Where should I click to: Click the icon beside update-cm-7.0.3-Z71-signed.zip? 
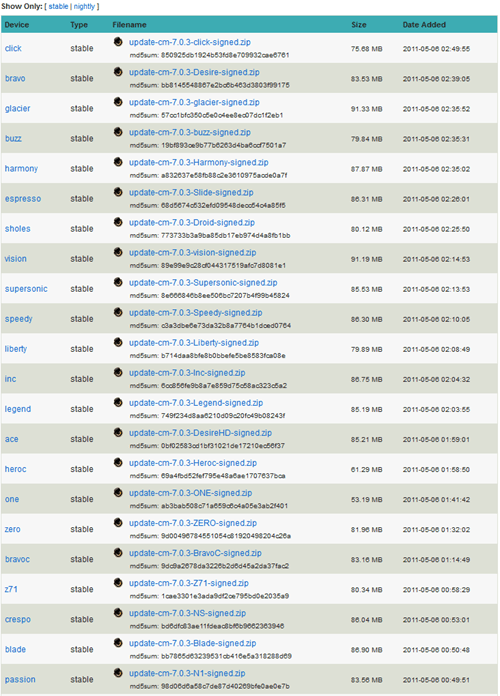point(118,583)
